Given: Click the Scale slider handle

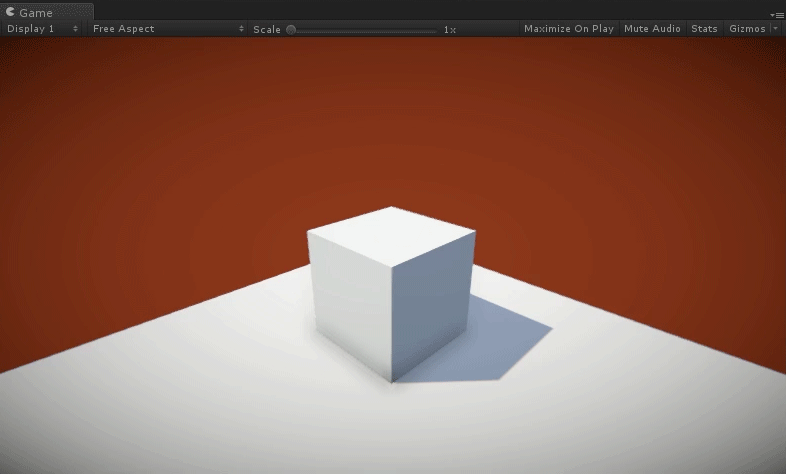Looking at the screenshot, I should pyautogui.click(x=291, y=29).
